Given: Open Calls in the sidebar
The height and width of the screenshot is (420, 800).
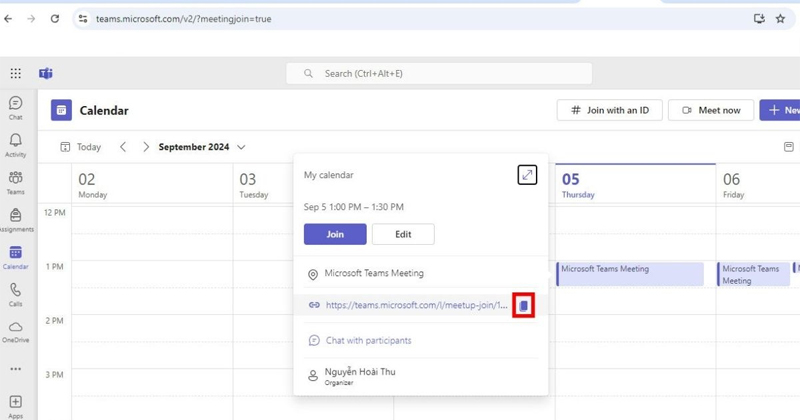Looking at the screenshot, I should coord(15,295).
